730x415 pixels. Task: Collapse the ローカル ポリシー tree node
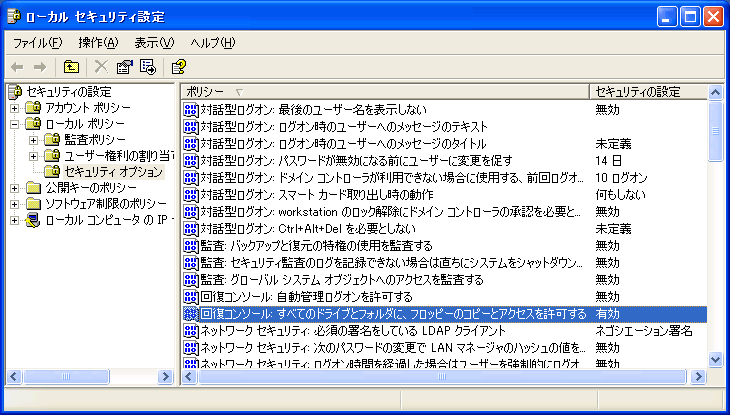(15, 124)
